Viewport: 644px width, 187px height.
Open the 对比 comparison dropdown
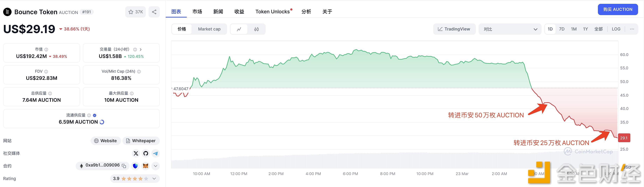tap(510, 29)
